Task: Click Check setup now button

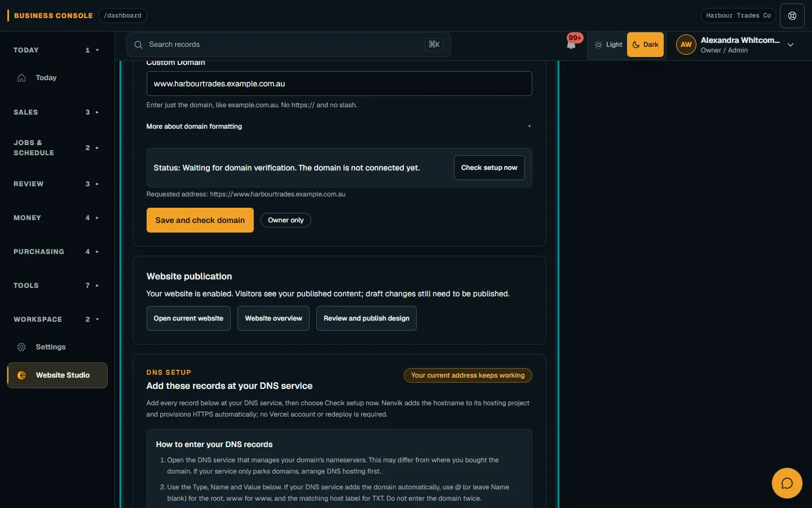Action: pyautogui.click(x=489, y=168)
